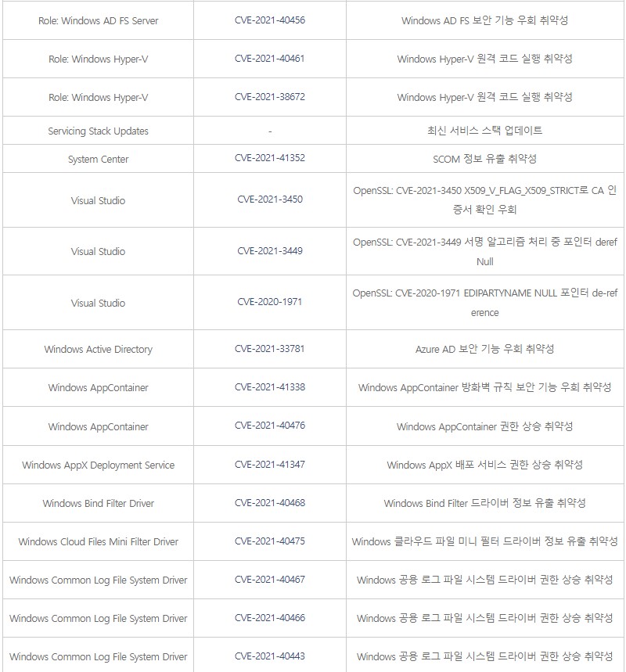This screenshot has height=672, width=626.
Task: Select the Windows Bind Filter Driver cell
Action: click(98, 503)
